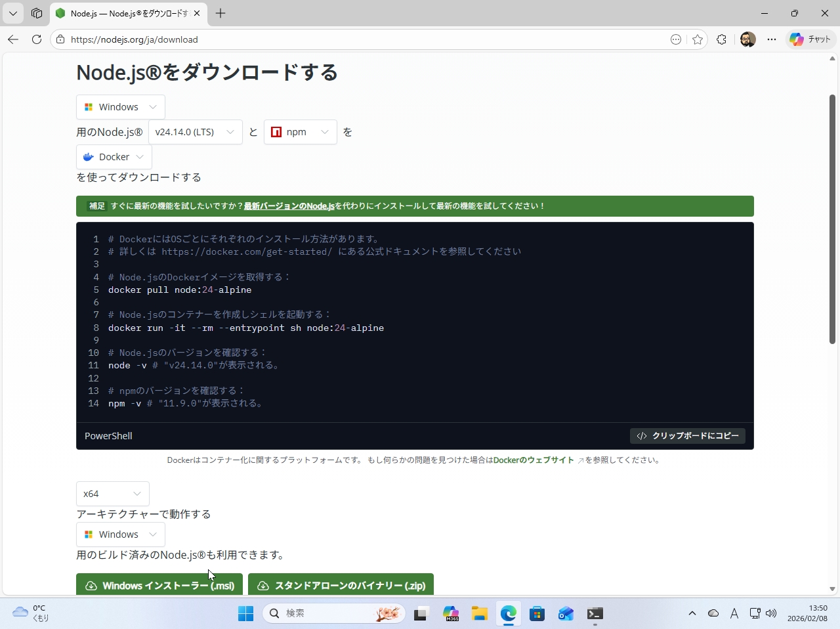
Task: Open Microsoft Store from the taskbar
Action: pyautogui.click(x=537, y=613)
